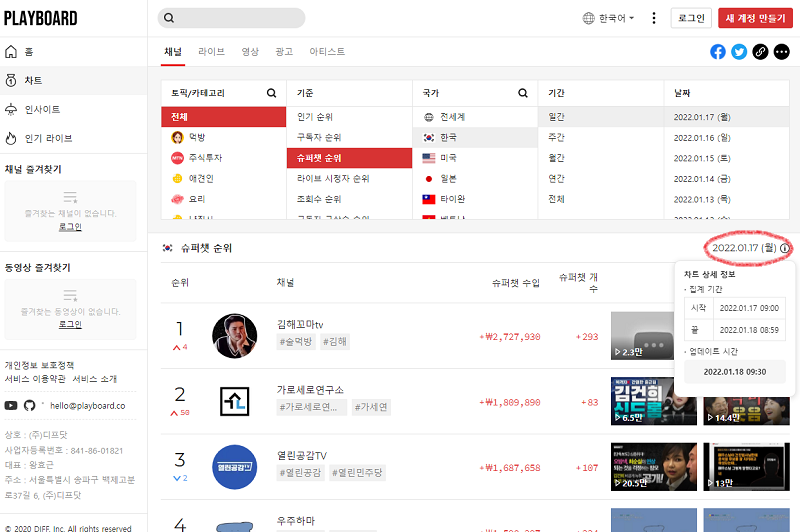Open the YouTube icon in sidebar footer
The width and height of the screenshot is (800, 532).
11,406
